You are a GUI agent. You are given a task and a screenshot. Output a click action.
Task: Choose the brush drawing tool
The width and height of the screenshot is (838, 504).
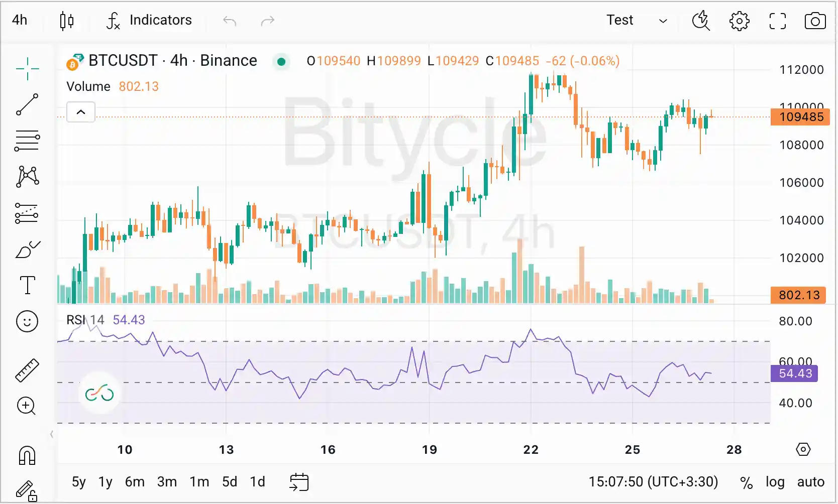coord(27,249)
